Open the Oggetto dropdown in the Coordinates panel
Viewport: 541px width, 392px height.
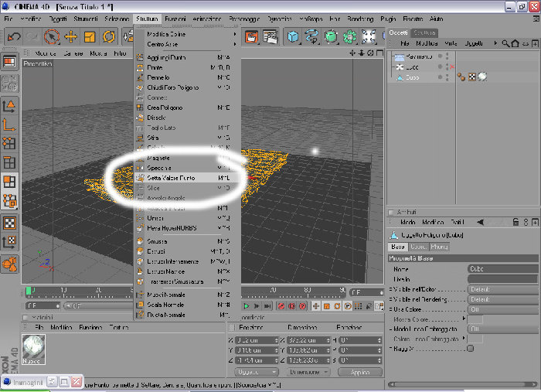[x=257, y=372]
